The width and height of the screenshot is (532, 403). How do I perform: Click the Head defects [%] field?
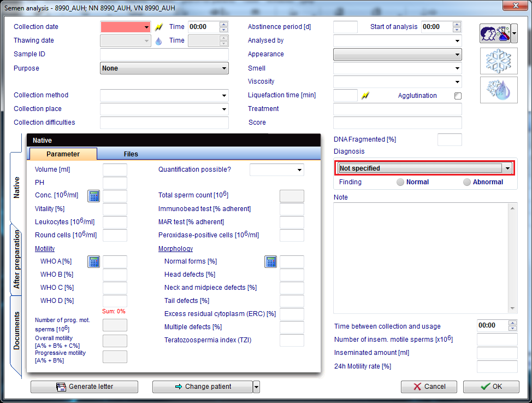(x=292, y=275)
